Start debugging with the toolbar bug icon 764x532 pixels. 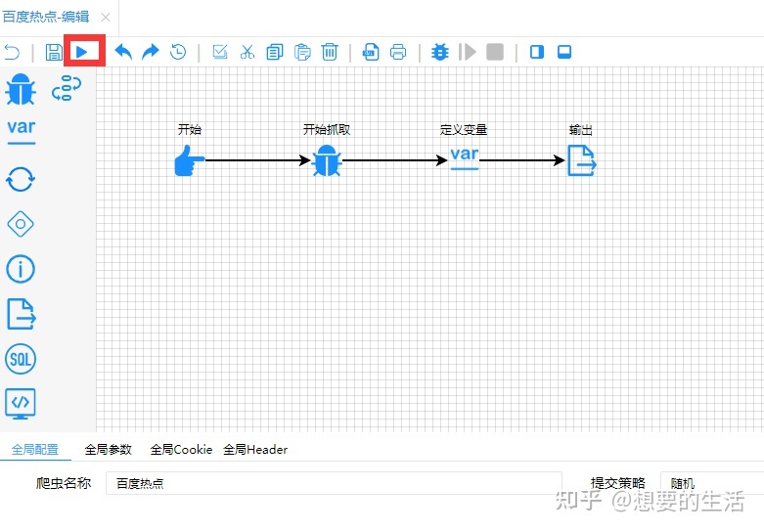click(440, 52)
